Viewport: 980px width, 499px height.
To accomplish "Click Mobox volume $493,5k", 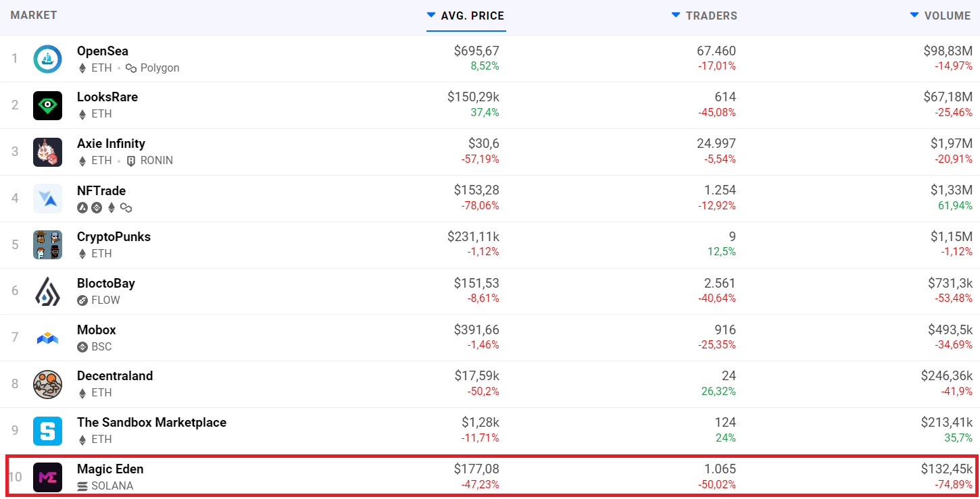I will [x=950, y=330].
